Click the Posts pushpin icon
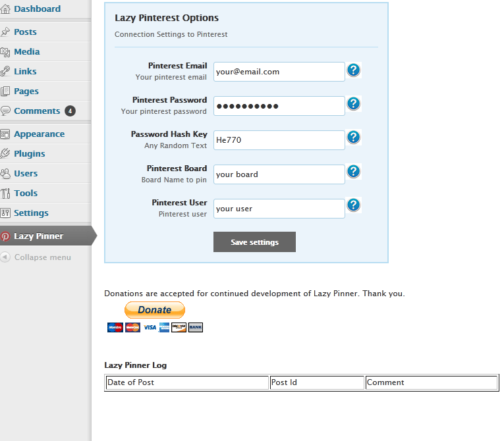The image size is (504, 441). click(x=5, y=32)
